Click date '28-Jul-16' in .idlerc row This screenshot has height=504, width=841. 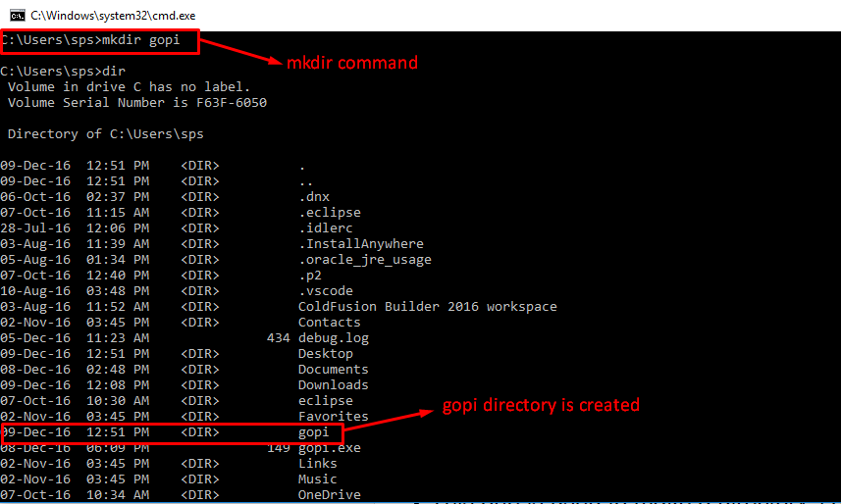35,227
